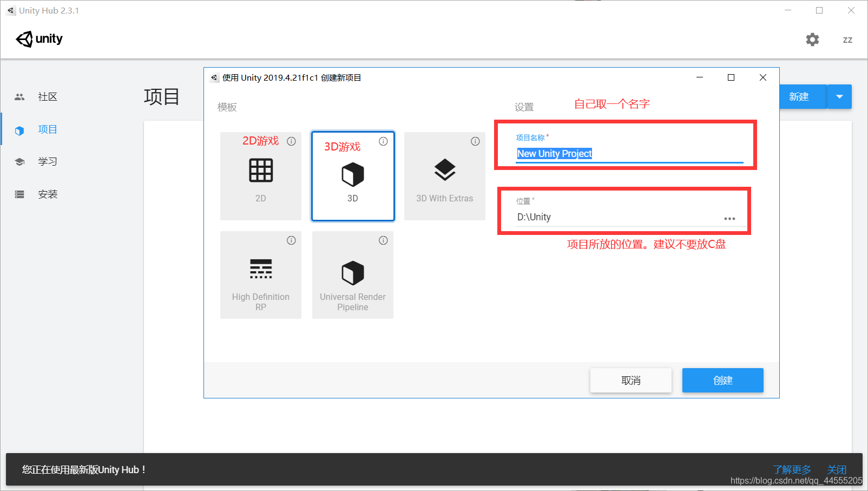Image resolution: width=868 pixels, height=491 pixels.
Task: Click the 3D cube icon
Action: pos(353,175)
